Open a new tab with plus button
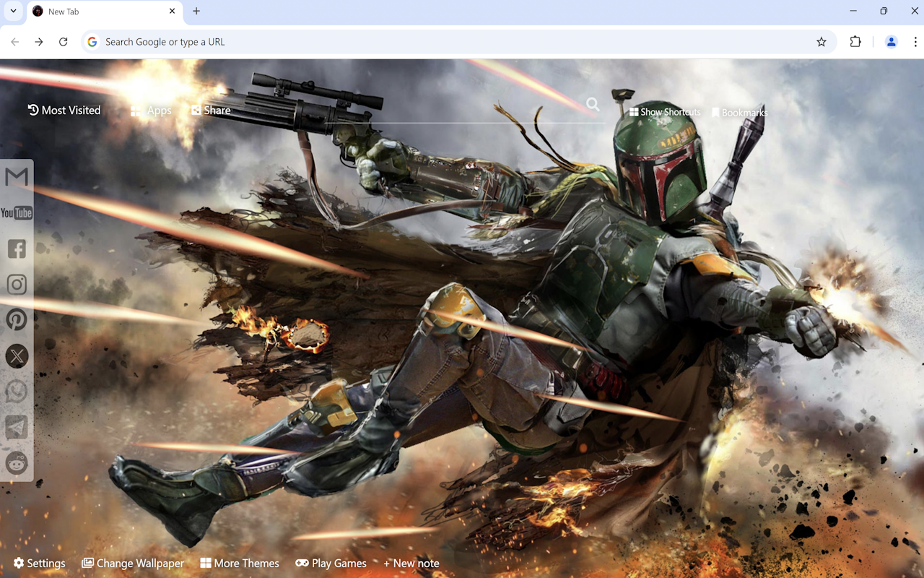 pos(196,11)
